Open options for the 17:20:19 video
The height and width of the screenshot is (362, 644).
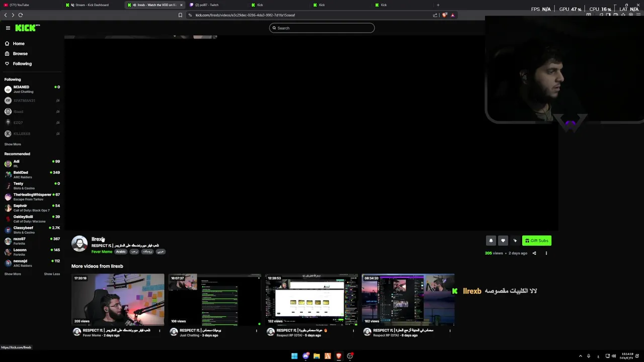[x=160, y=331]
